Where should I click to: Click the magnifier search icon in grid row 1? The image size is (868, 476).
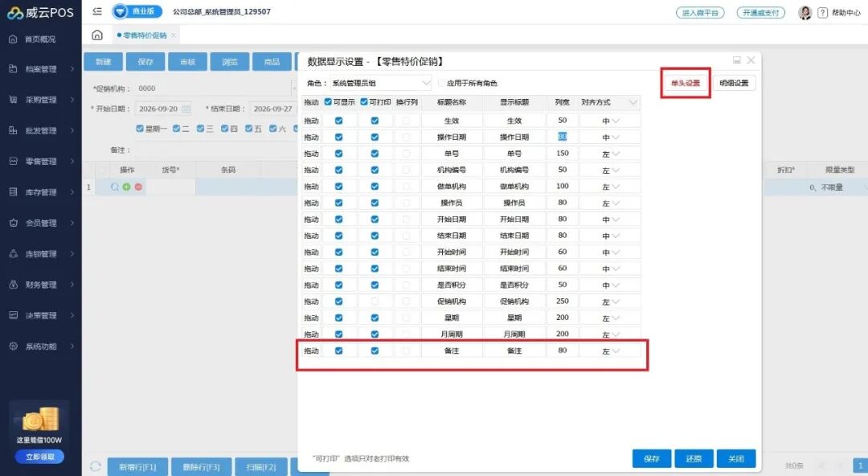(115, 187)
